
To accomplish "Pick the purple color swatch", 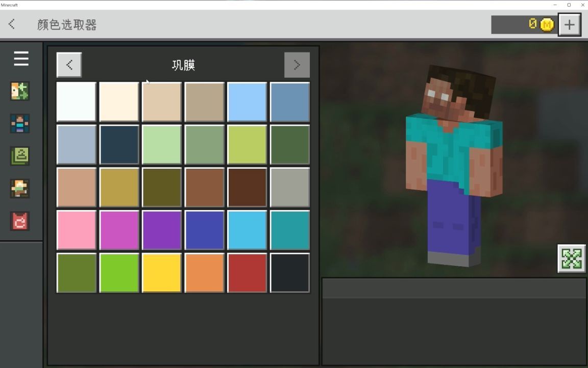I will tap(162, 230).
